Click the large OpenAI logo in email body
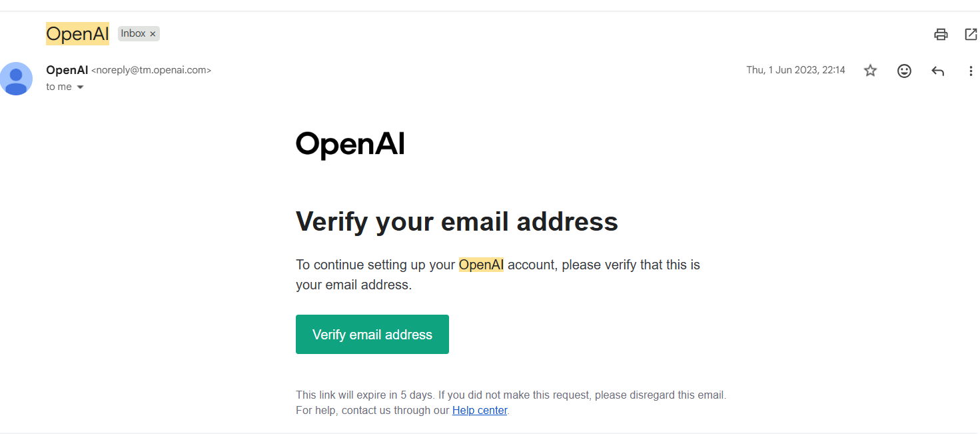This screenshot has height=434, width=980. (350, 144)
